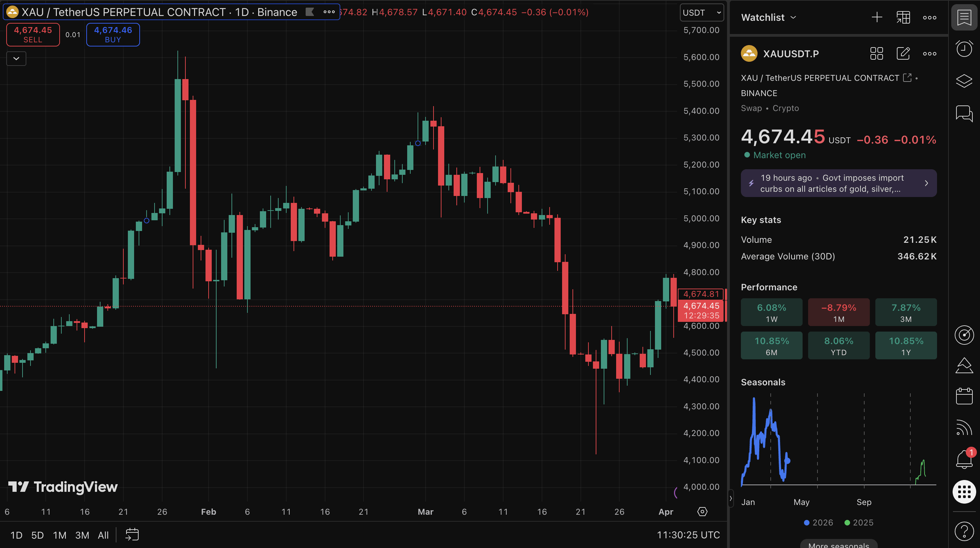Open the Notifications bell icon

[x=964, y=459]
